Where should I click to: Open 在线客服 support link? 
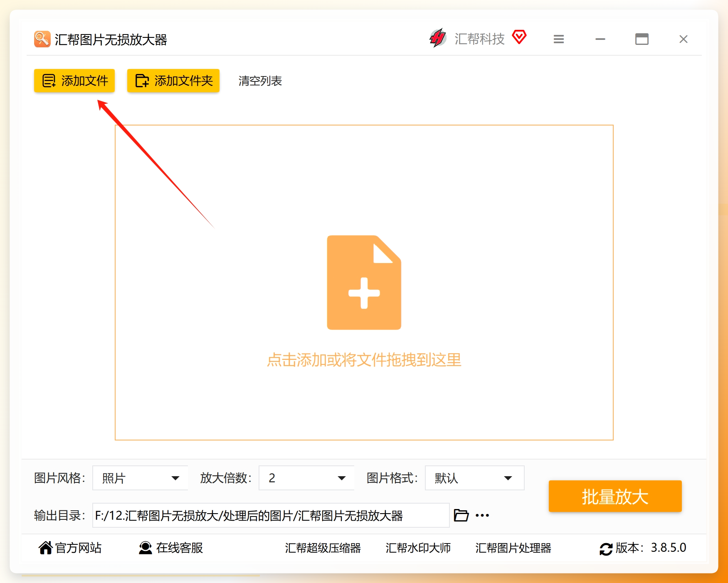(171, 548)
